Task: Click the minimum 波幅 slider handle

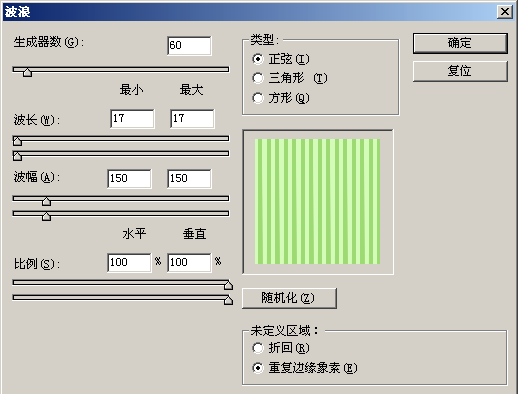Action: click(x=46, y=201)
